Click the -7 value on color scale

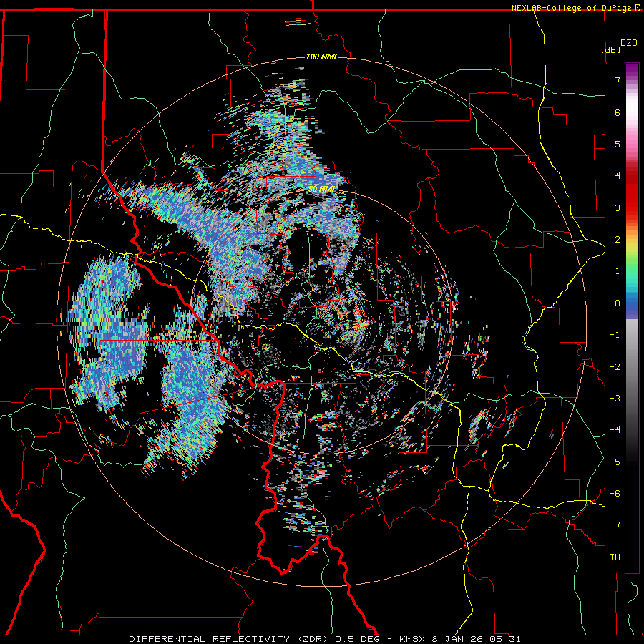[615, 525]
